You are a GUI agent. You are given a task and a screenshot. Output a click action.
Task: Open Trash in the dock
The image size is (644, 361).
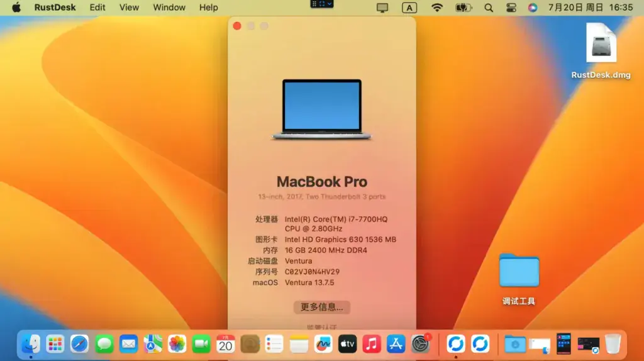coord(613,344)
